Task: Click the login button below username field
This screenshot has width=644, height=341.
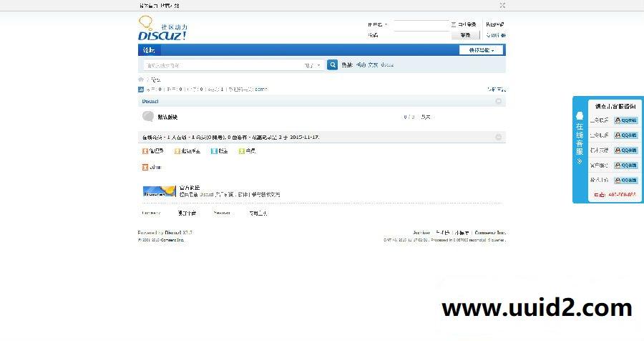Action: tap(465, 35)
